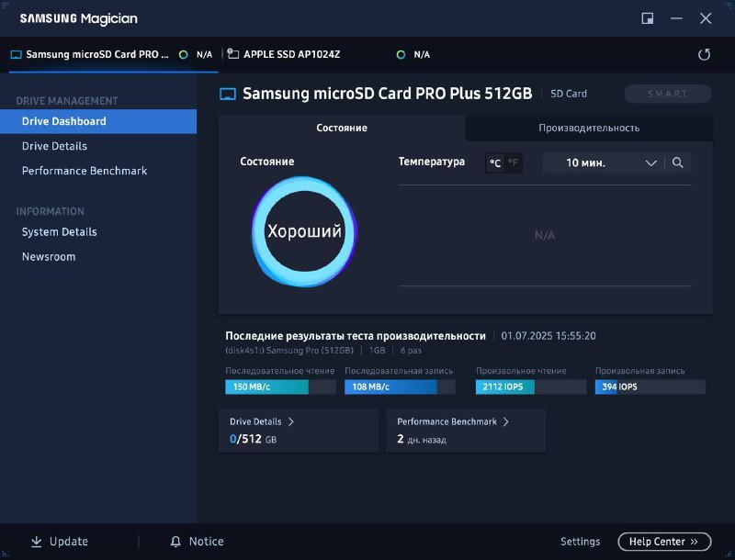Click the Samsung Magician logo

[76, 17]
